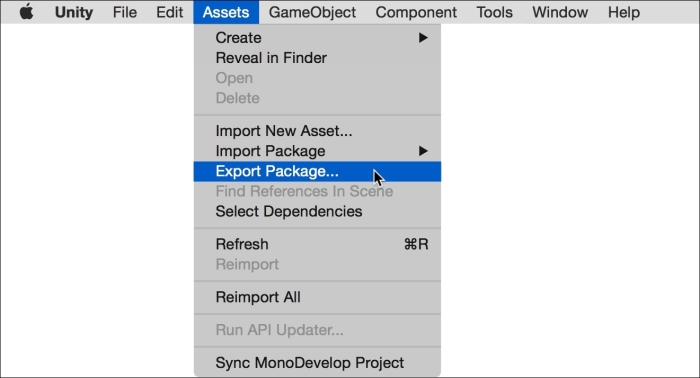700x378 pixels.
Task: Open the File menu
Action: coord(125,12)
